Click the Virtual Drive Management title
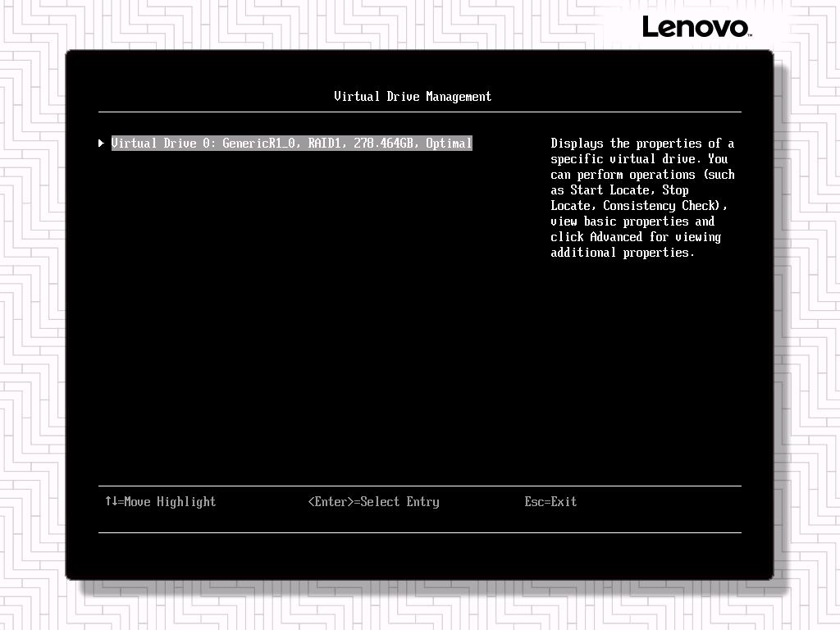The width and height of the screenshot is (840, 630). pos(413,97)
